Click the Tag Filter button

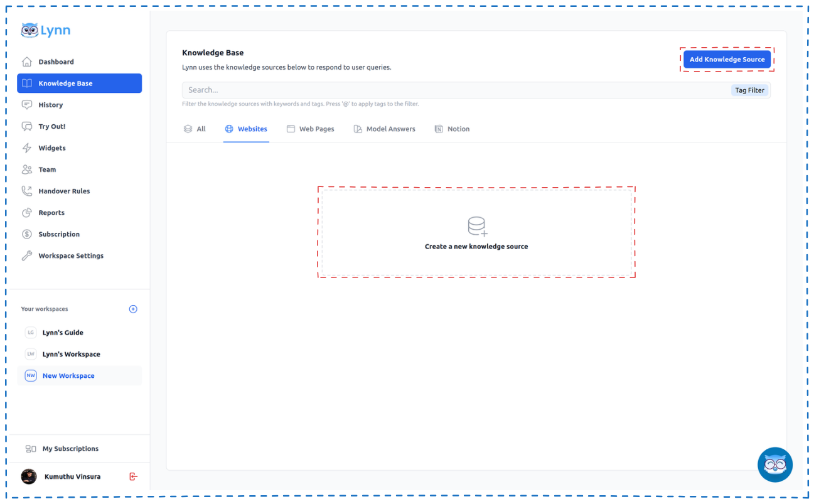coord(749,90)
